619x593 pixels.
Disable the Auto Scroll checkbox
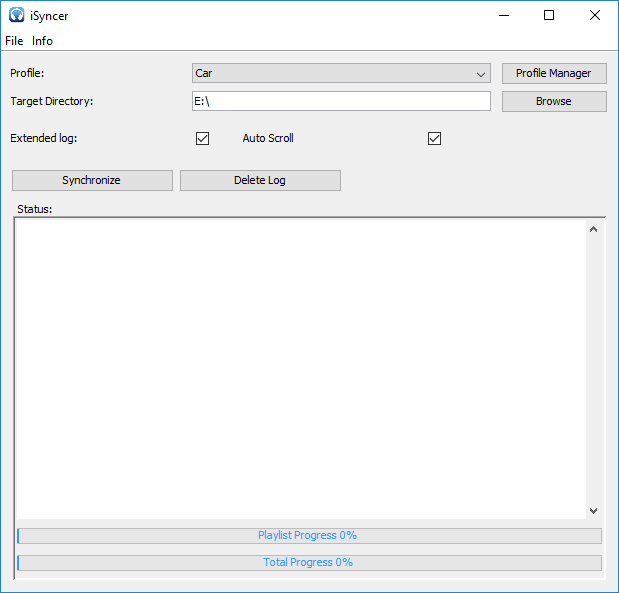coord(434,139)
